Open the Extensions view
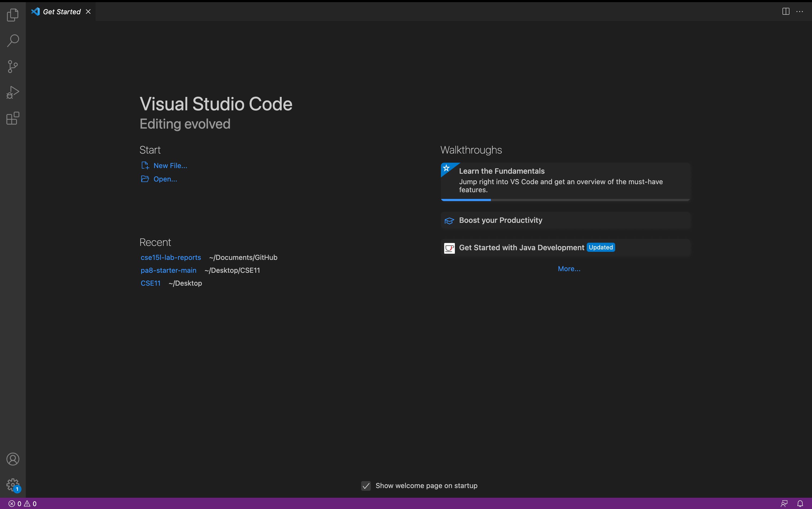 [13, 118]
